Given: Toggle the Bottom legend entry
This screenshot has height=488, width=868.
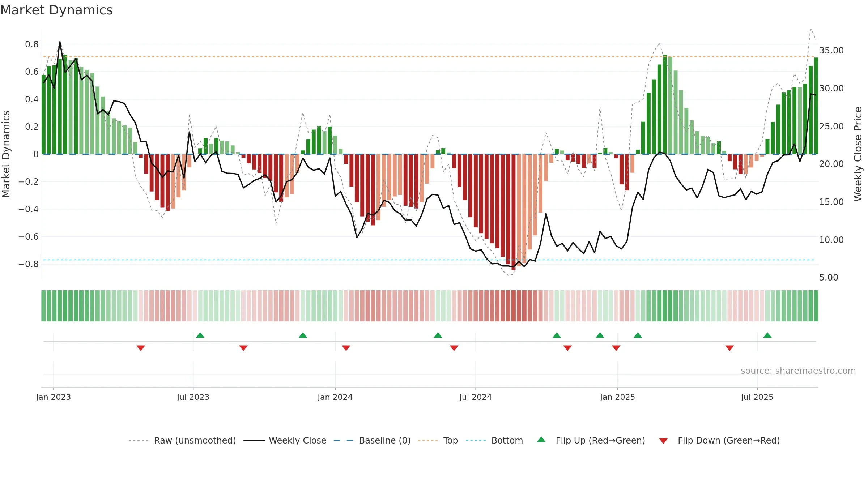Looking at the screenshot, I should pos(507,440).
